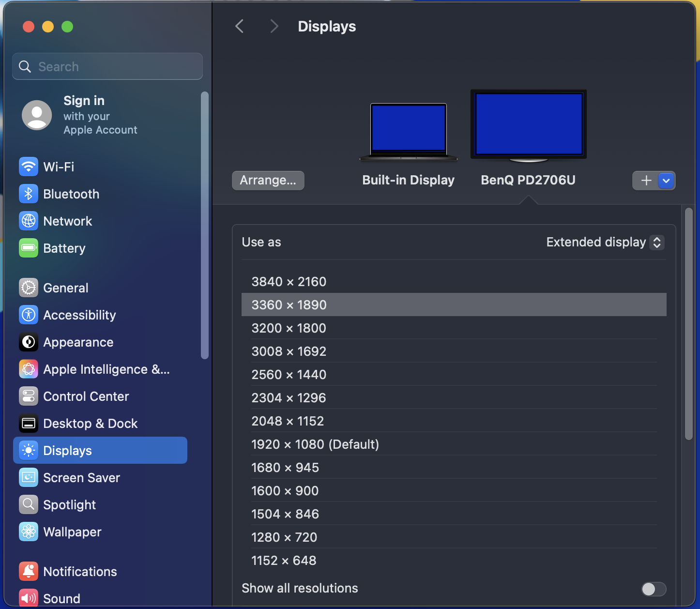The image size is (700, 609).
Task: Click the Accessibility icon in sidebar
Action: pyautogui.click(x=29, y=315)
